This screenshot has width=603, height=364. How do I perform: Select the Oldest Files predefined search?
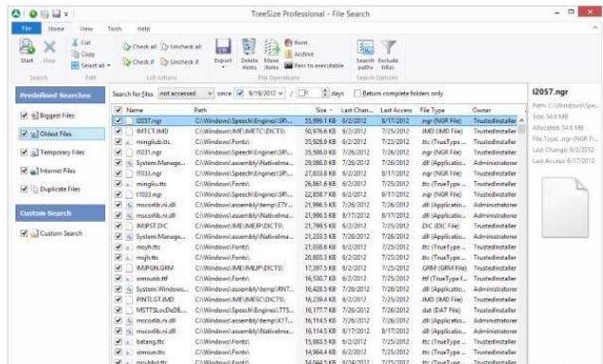(61, 134)
